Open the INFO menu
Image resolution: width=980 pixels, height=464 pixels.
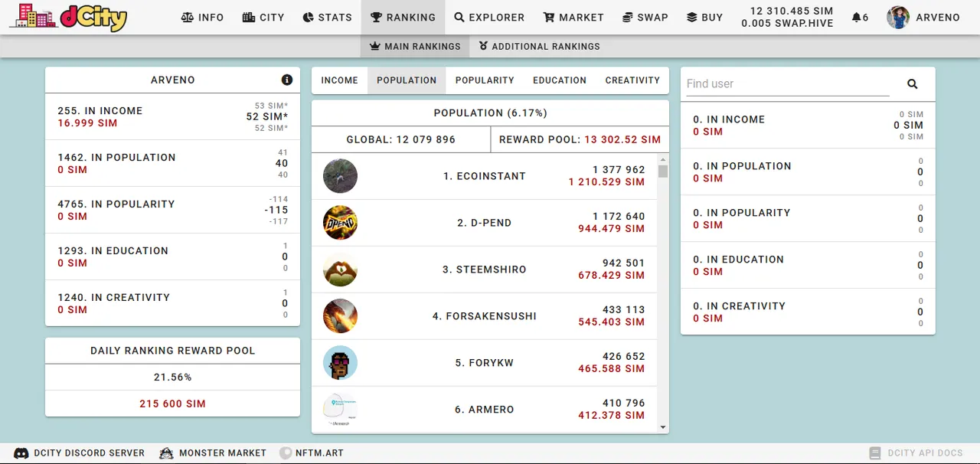pos(202,17)
